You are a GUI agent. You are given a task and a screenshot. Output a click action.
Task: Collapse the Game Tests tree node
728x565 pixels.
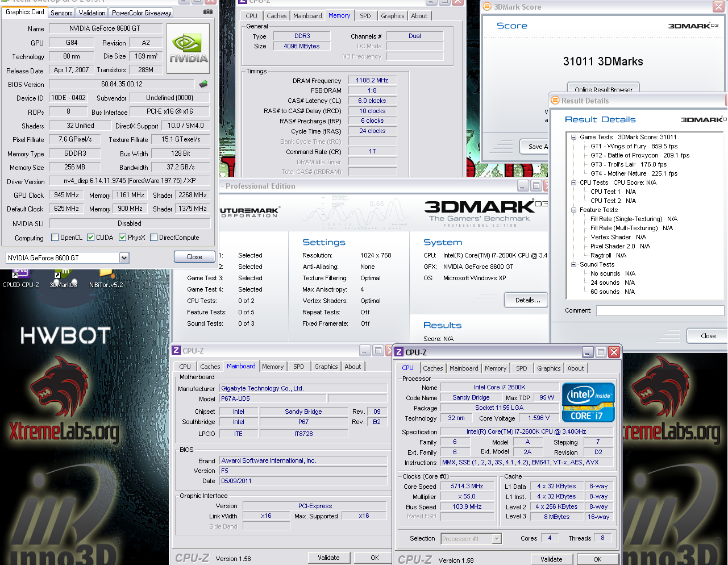pos(573,137)
